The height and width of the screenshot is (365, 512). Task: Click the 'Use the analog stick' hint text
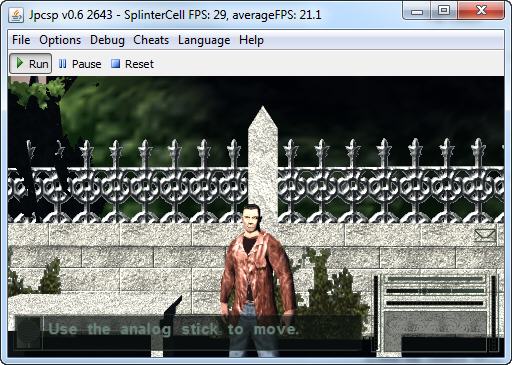173,329
